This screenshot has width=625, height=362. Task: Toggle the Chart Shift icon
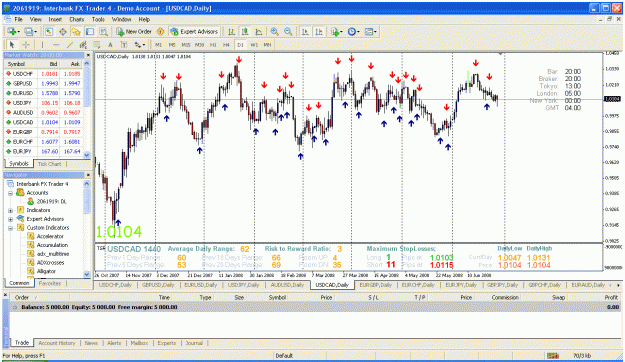coord(319,31)
